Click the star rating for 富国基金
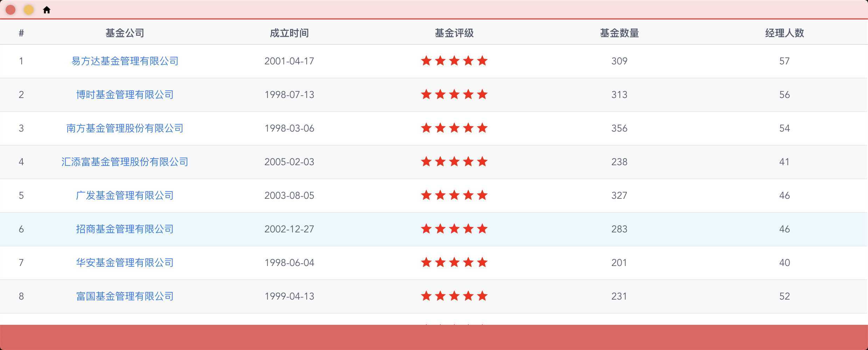 tap(454, 296)
